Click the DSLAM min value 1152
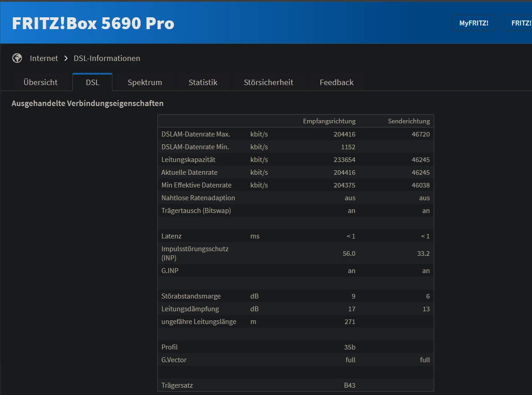Screen dimensions: 532x395 [348, 147]
